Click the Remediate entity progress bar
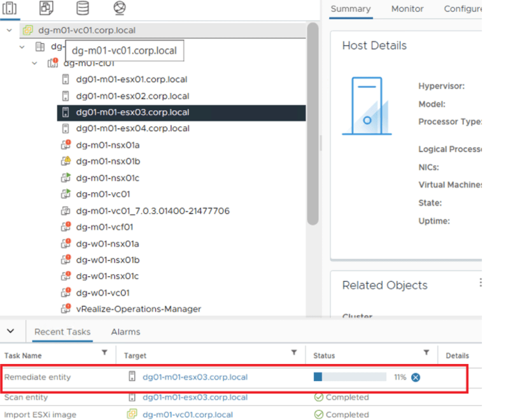The image size is (506, 420). [x=349, y=377]
